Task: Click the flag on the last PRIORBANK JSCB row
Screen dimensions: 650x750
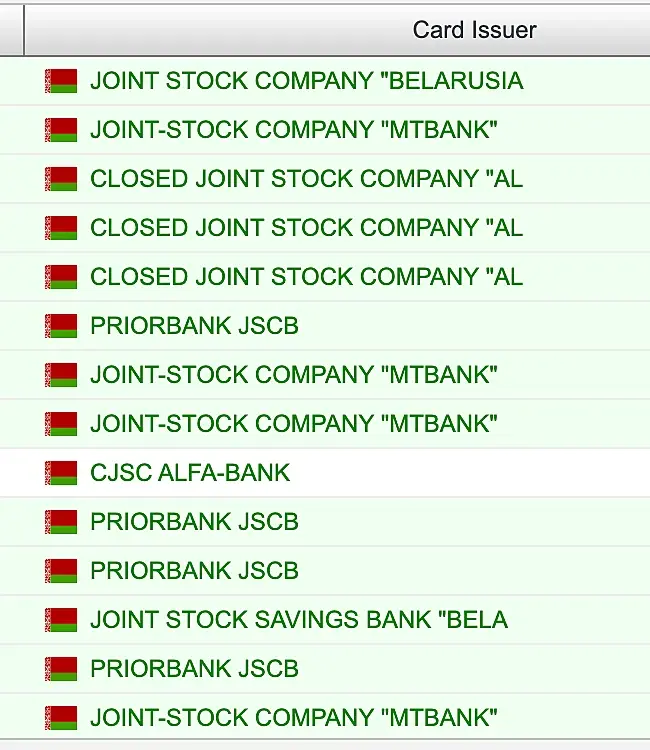Action: [61, 669]
